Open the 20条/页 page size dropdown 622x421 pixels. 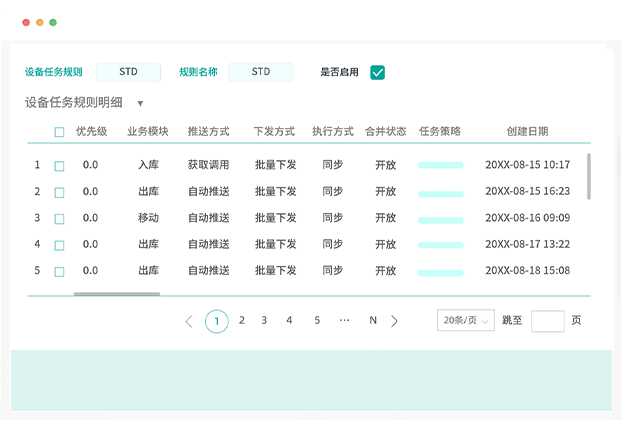pyautogui.click(x=466, y=320)
